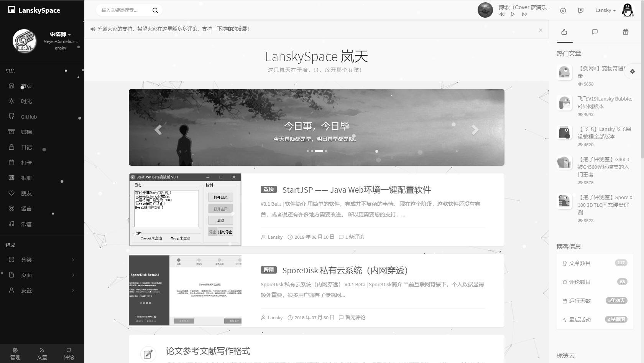Switch to the gift tab in right panel

(x=626, y=32)
